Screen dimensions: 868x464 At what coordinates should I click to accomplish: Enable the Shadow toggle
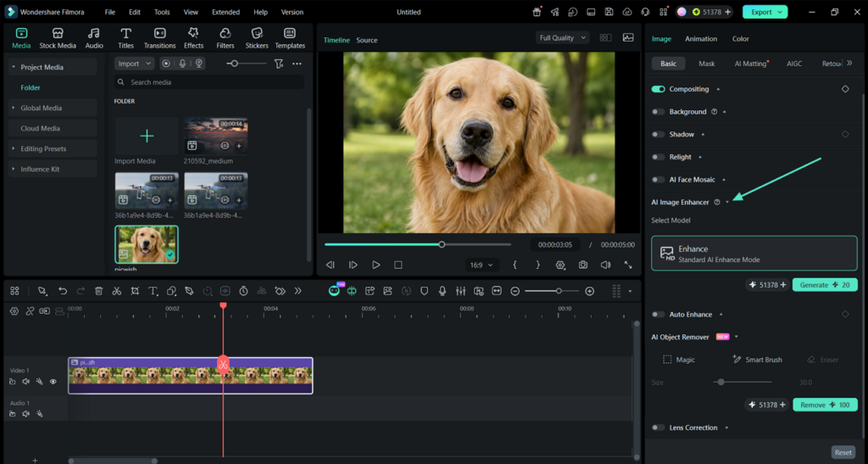(x=658, y=135)
